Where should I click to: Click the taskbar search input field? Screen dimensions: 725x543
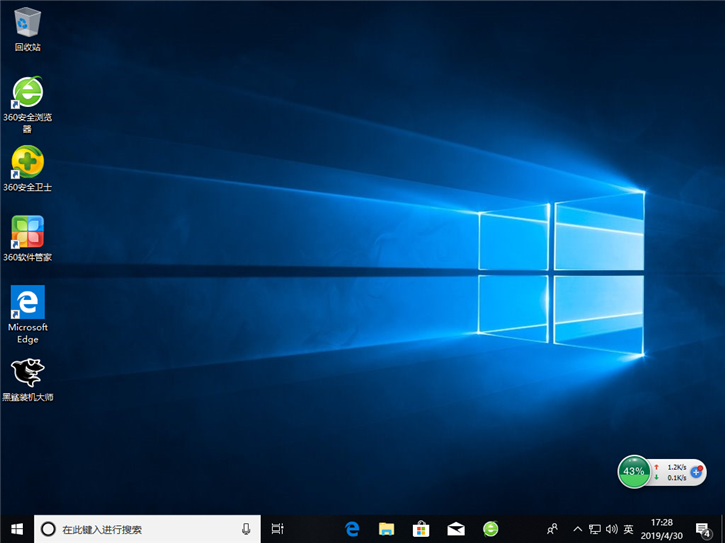tap(140, 529)
